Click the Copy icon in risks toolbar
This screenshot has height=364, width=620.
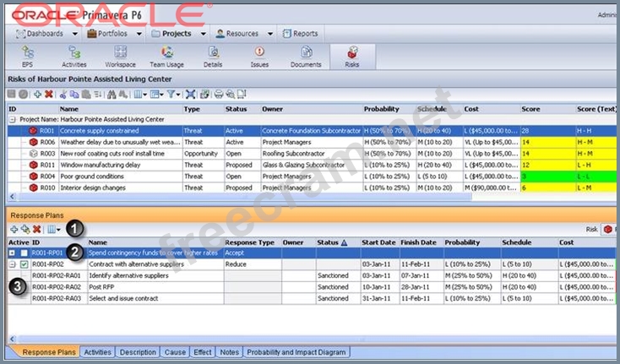tap(74, 94)
